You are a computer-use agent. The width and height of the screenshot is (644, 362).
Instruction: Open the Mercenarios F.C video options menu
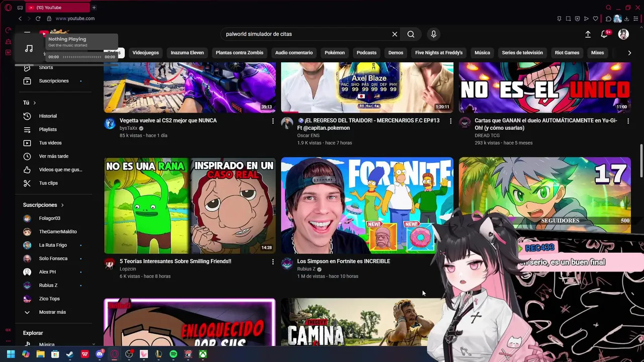click(x=450, y=121)
